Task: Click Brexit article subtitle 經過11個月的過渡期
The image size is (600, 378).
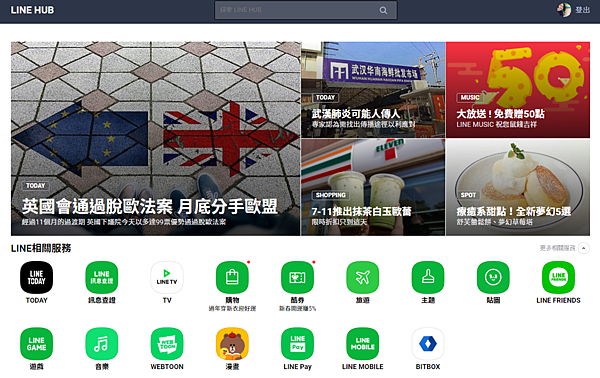Action: pyautogui.click(x=124, y=222)
